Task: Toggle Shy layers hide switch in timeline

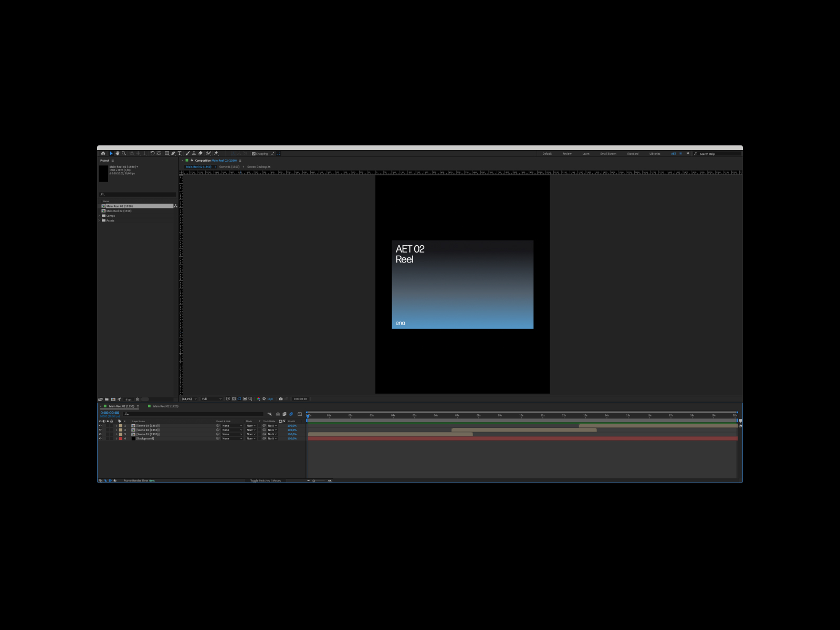Action: coord(278,414)
